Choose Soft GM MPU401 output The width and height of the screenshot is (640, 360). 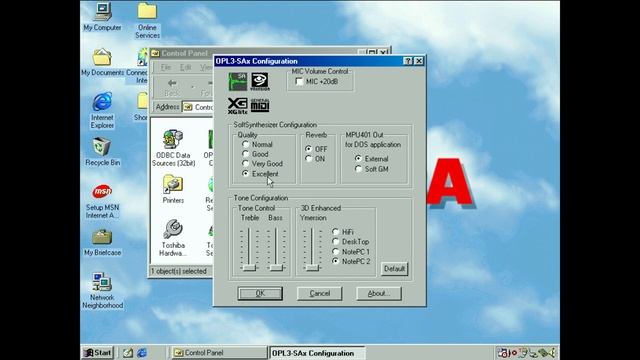coord(358,169)
